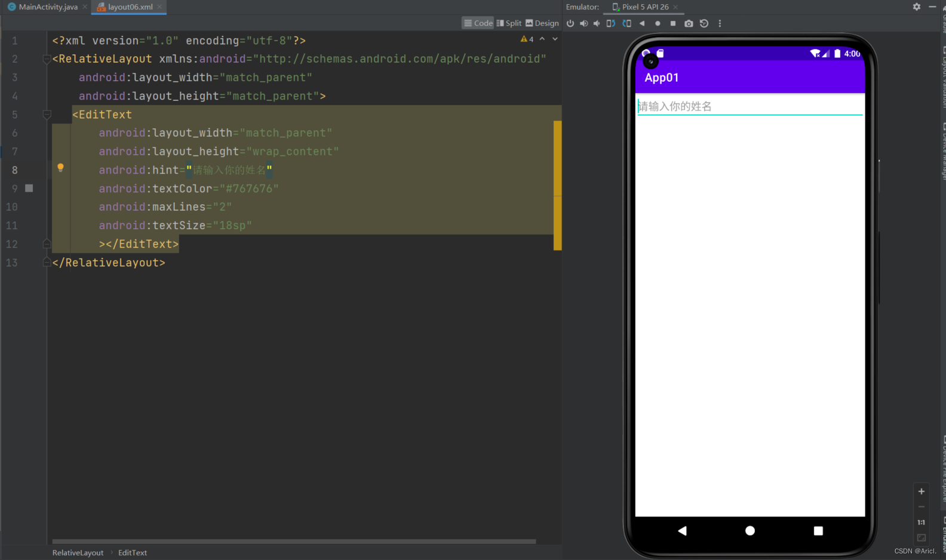Image resolution: width=946 pixels, height=560 pixels.
Task: Tap the Home button on the phone navigation bar
Action: [x=750, y=531]
